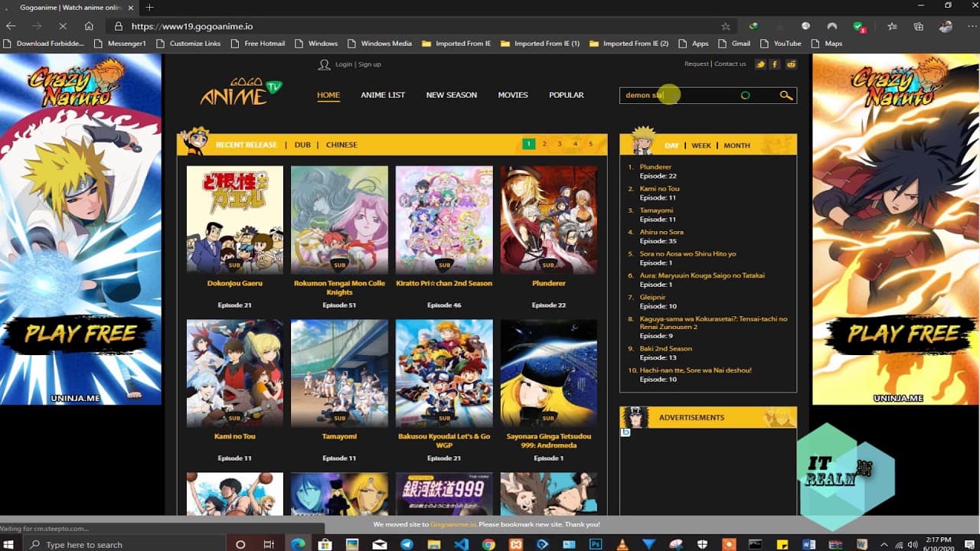980x551 pixels.
Task: Click the browser home icon
Action: coord(89,26)
